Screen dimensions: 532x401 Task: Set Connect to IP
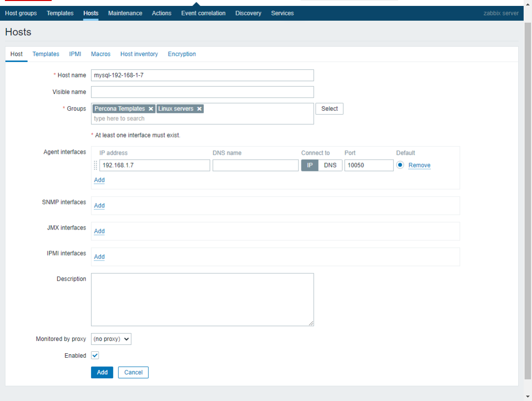[x=310, y=165]
